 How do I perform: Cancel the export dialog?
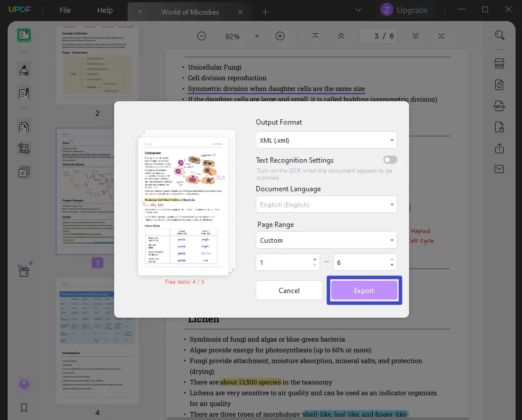point(289,290)
